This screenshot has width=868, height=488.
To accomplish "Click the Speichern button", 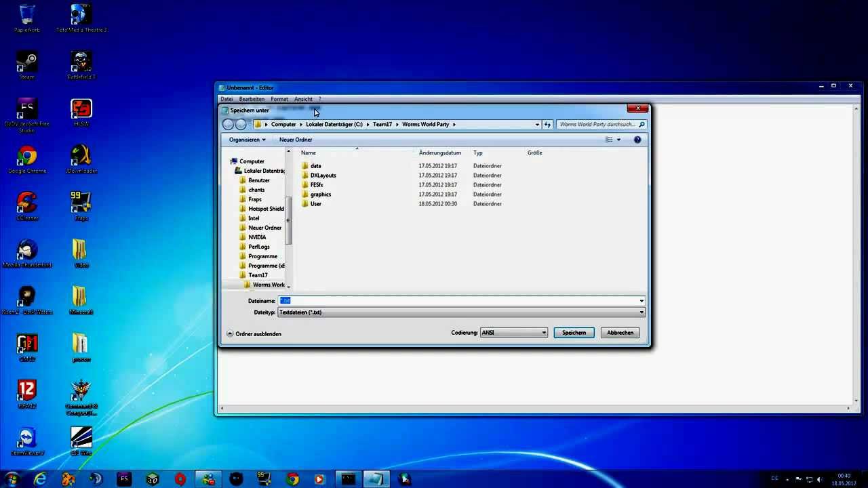I will [x=574, y=333].
